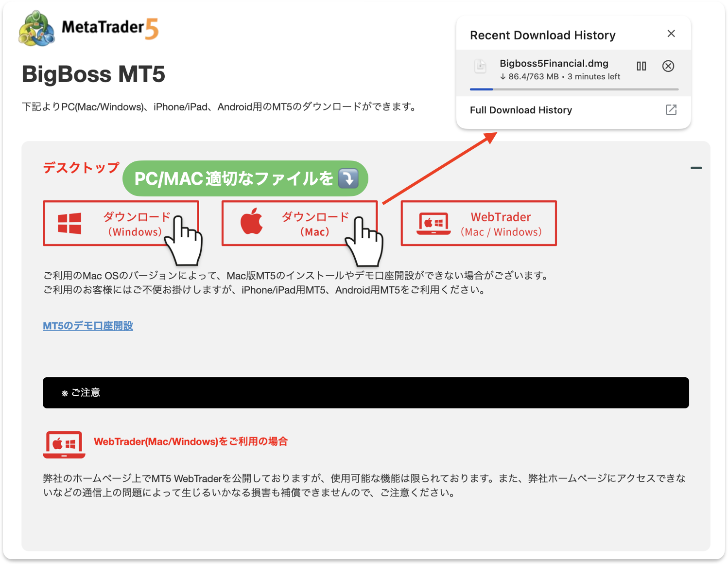Open Full Download History link
728x564 pixels.
tap(520, 110)
